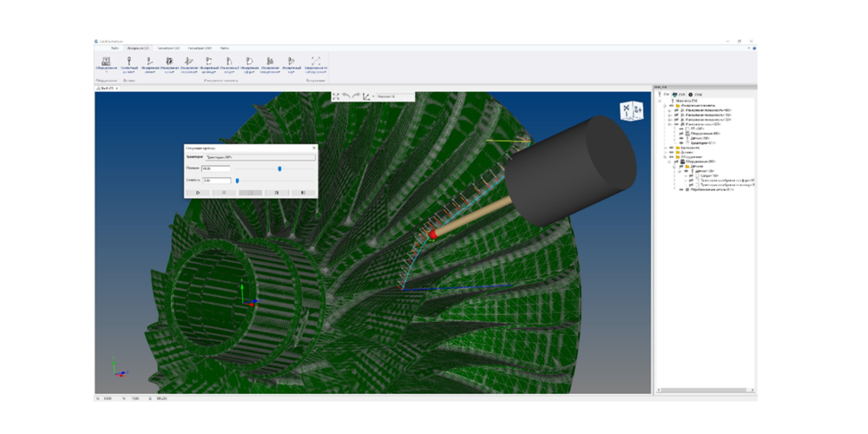868x434 pixels.
Task: Expand the first Измеряемая поверхность row
Action: coord(669,110)
